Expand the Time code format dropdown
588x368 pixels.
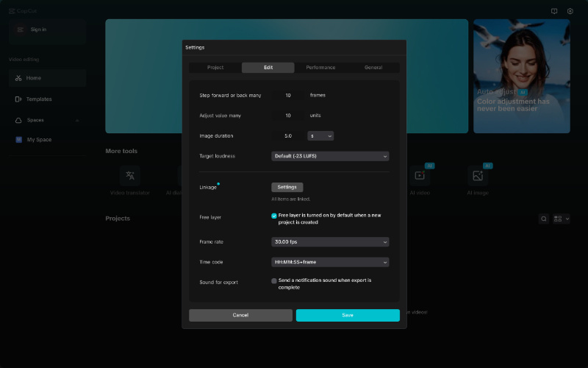click(x=330, y=262)
